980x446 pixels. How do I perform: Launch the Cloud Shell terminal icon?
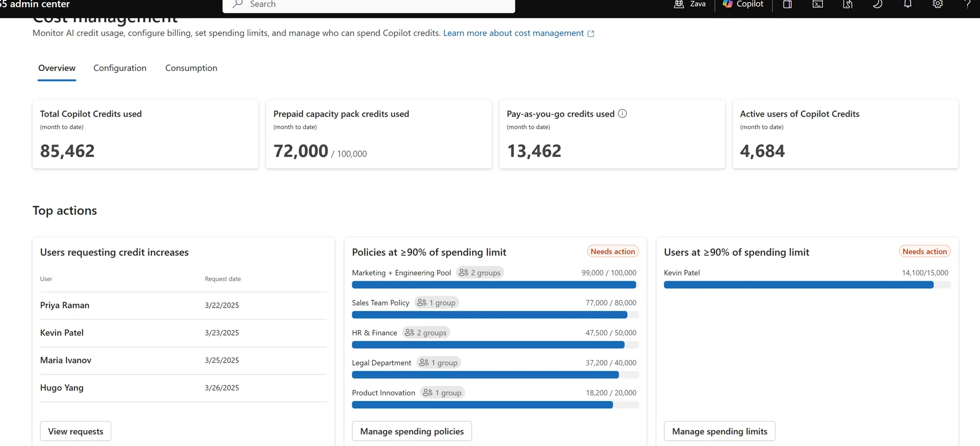click(x=817, y=4)
